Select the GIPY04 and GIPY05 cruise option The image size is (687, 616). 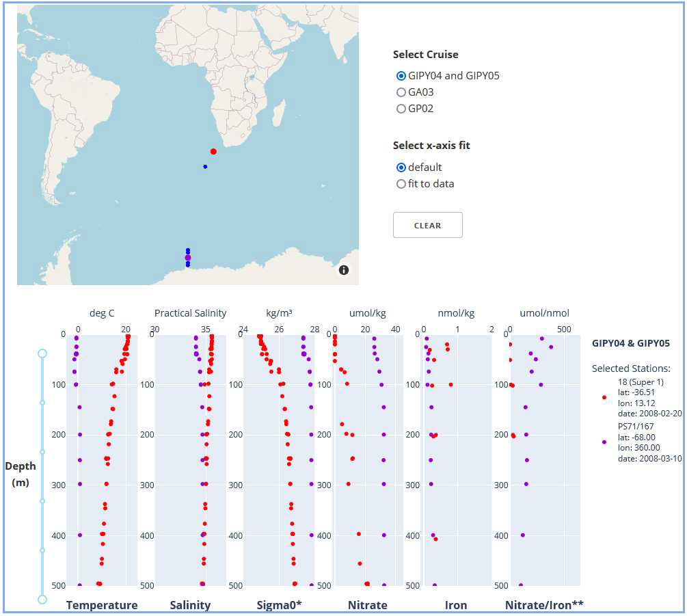pyautogui.click(x=401, y=76)
